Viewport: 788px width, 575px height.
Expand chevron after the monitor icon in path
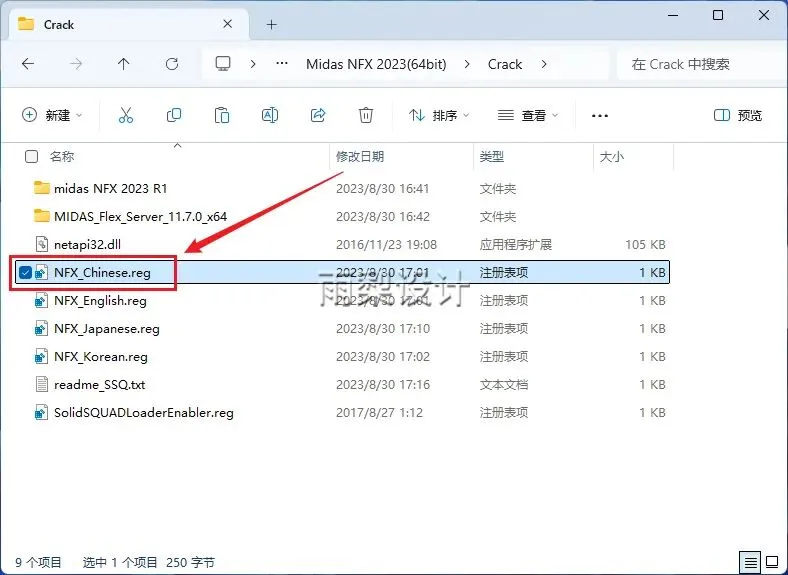point(253,64)
